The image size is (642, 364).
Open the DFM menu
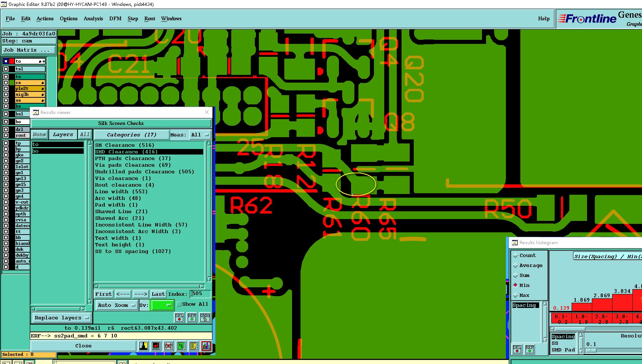point(115,18)
